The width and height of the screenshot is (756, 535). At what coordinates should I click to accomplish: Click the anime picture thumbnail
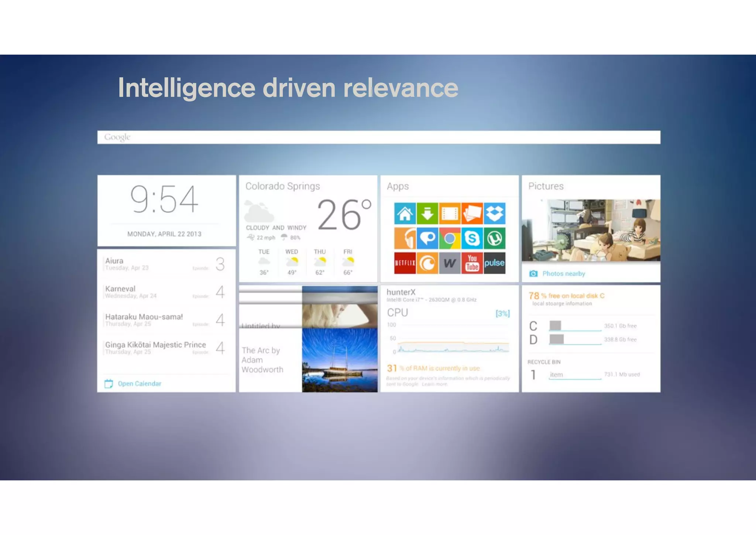[x=591, y=230]
